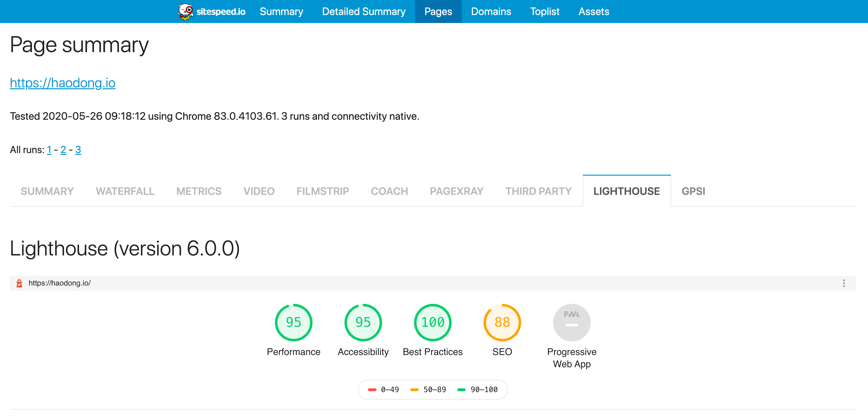Select the PAGEXRAY tab
The height and width of the screenshot is (417, 868).
(x=456, y=191)
